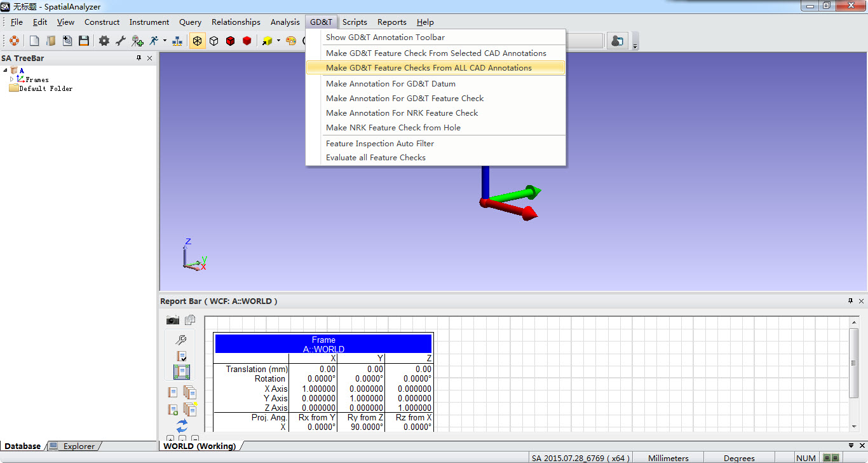This screenshot has width=868, height=463.
Task: Close the SA TreeBar panel
Action: point(150,58)
